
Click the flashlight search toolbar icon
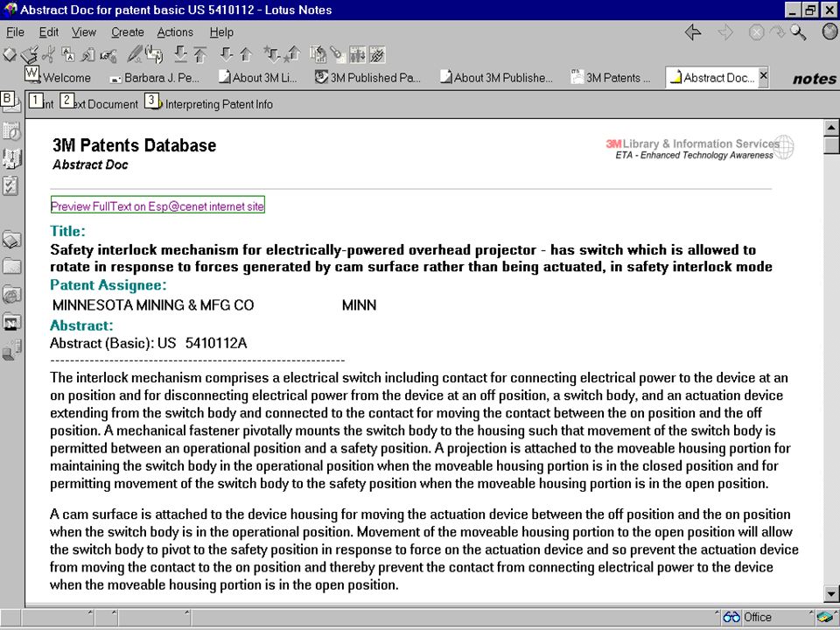(337, 54)
